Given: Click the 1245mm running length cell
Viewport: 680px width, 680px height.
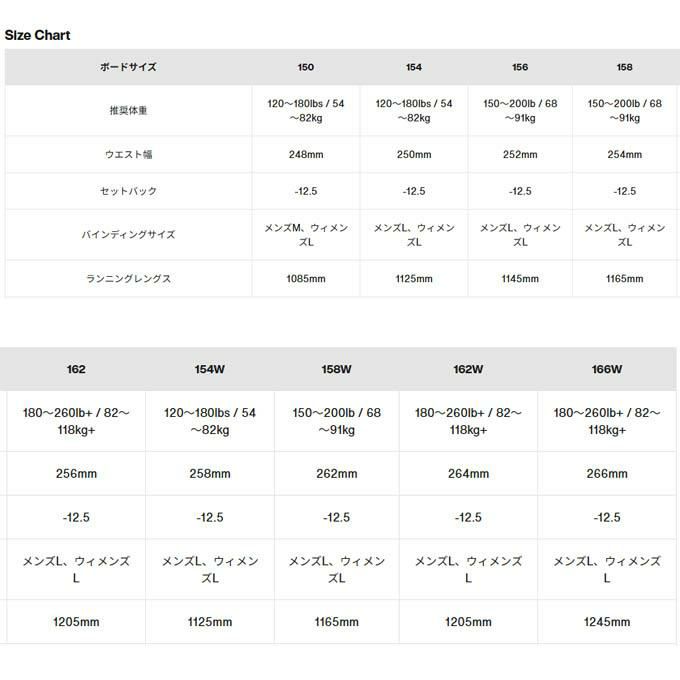Looking at the screenshot, I should [607, 622].
